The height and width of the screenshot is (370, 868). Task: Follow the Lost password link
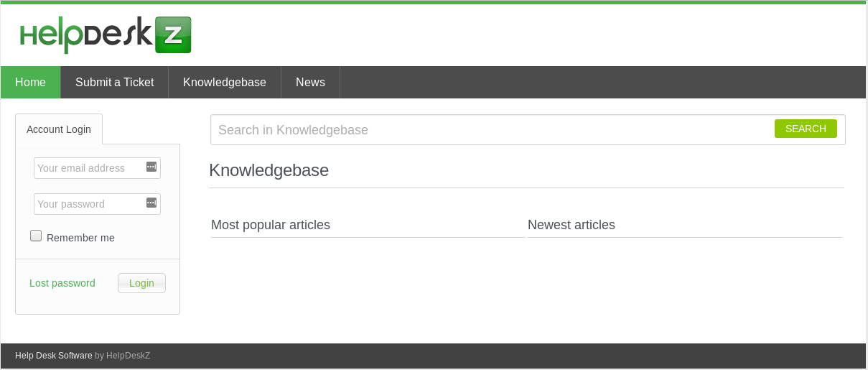[62, 283]
